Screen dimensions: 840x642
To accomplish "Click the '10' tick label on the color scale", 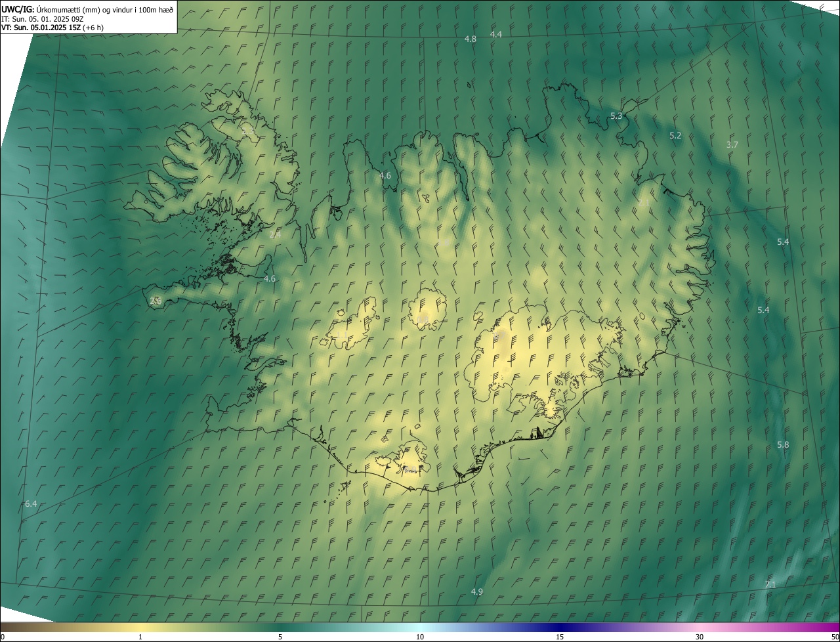I will click(420, 637).
